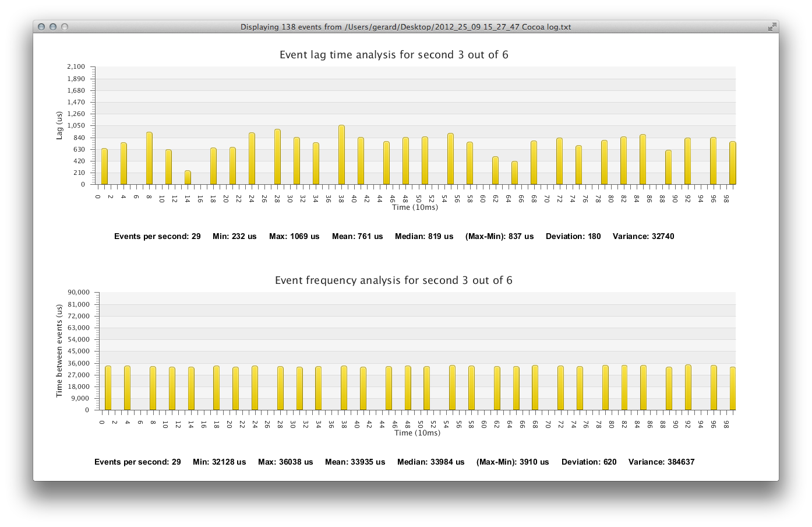Select the last bar in frequency chart

coord(732,388)
